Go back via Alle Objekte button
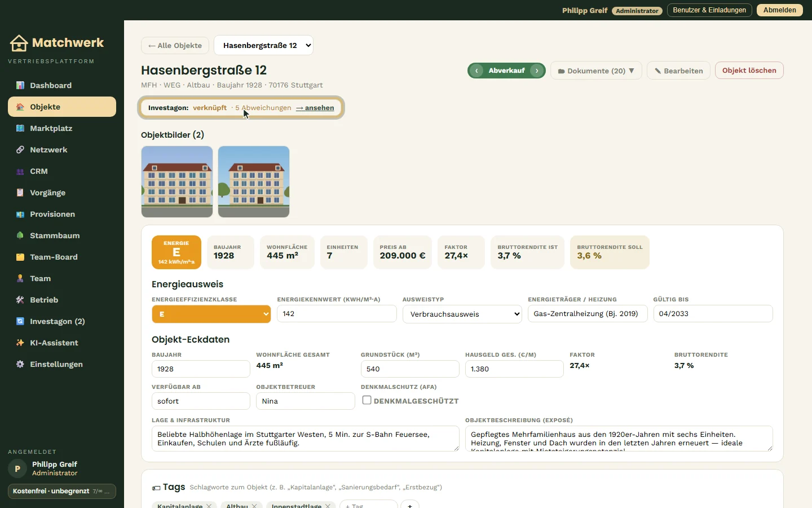812x508 pixels. (x=175, y=45)
